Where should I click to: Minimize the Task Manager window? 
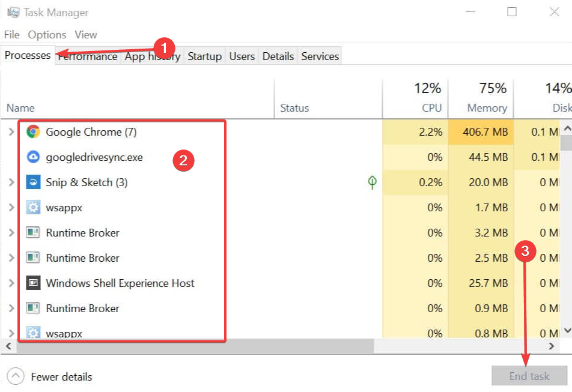point(470,11)
